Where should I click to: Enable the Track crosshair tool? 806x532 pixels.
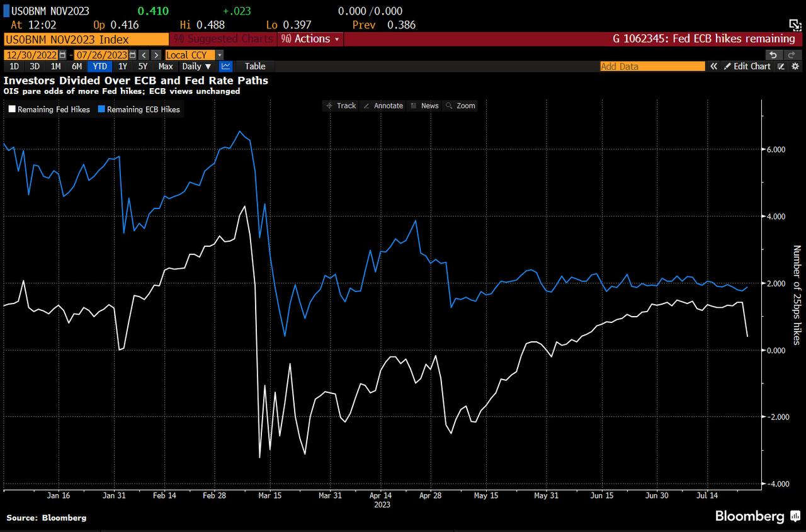(341, 106)
